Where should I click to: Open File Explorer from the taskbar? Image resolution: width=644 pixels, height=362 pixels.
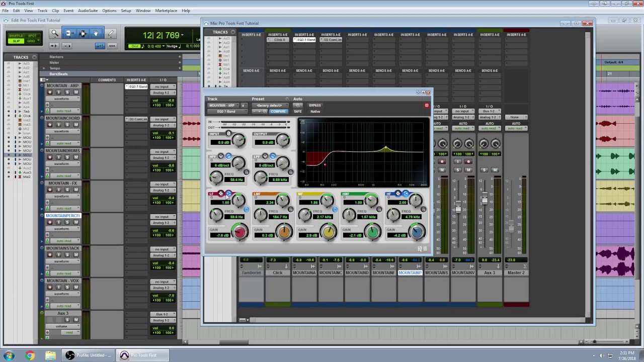[50, 355]
